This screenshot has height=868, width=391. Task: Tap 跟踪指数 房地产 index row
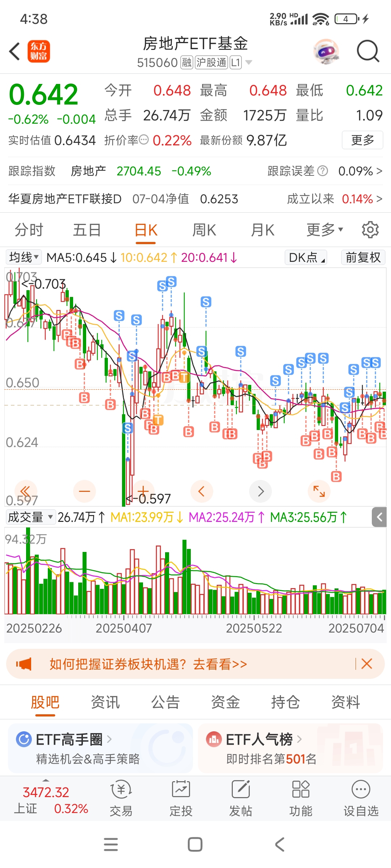(110, 171)
